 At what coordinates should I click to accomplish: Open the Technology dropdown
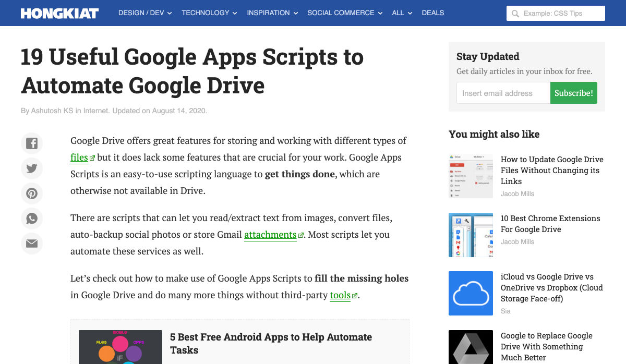coord(209,13)
